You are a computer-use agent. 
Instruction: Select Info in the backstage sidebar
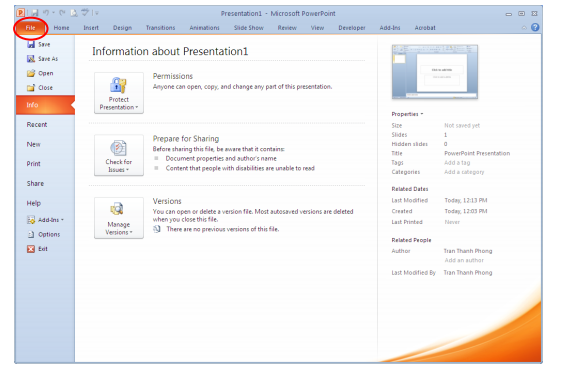[x=45, y=105]
